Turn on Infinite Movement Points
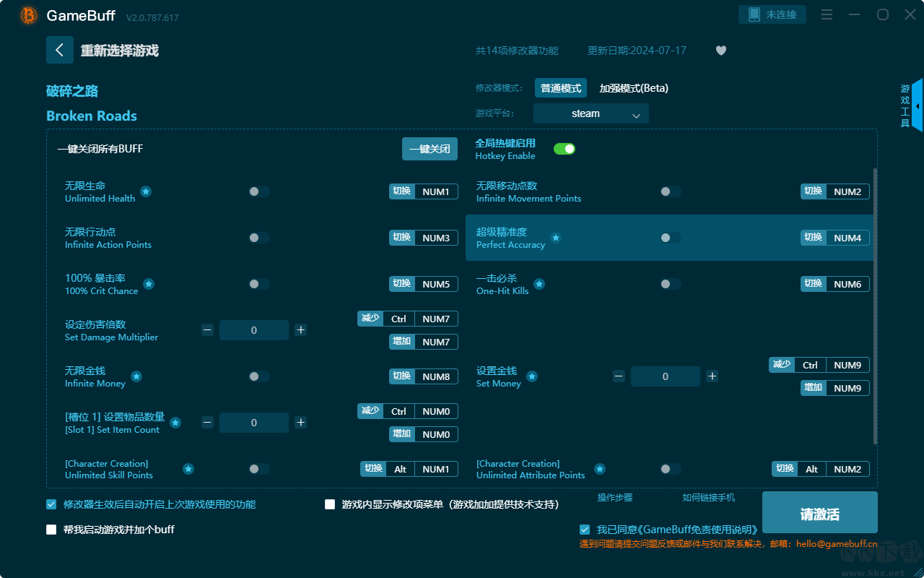Viewport: 924px width, 578px height. 671,191
